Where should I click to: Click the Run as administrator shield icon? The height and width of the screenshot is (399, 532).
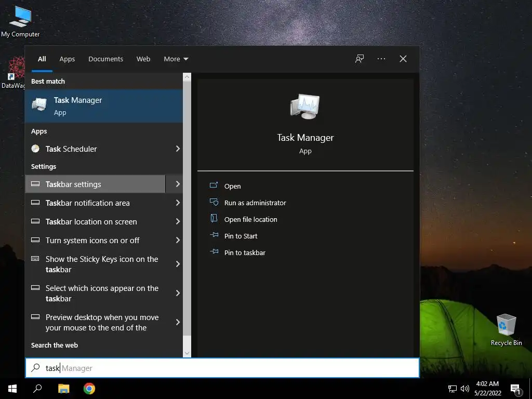pyautogui.click(x=214, y=202)
